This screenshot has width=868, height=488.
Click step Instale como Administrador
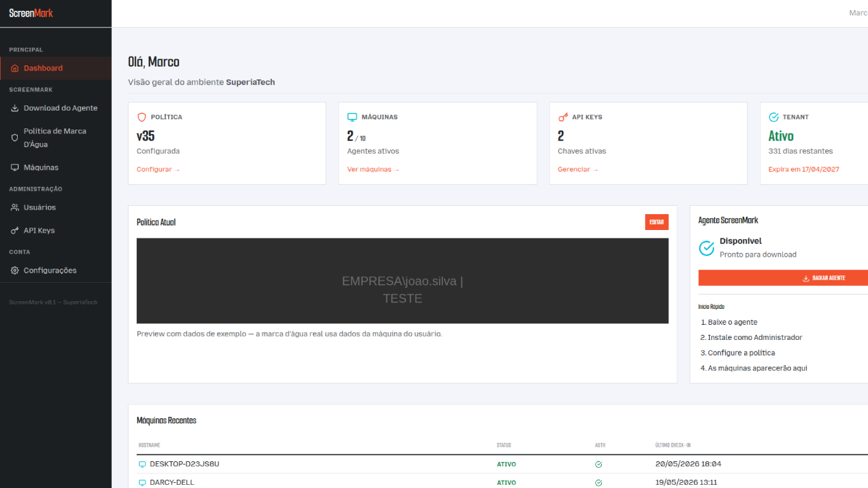click(x=755, y=338)
